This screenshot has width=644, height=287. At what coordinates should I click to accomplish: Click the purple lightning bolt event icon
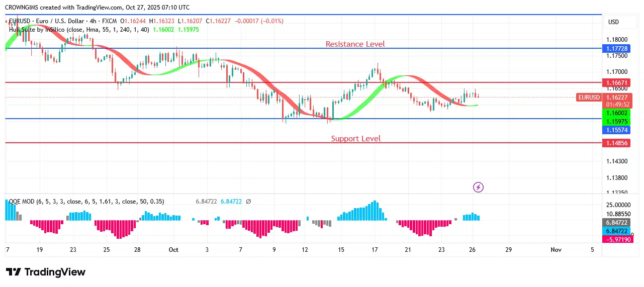479,187
